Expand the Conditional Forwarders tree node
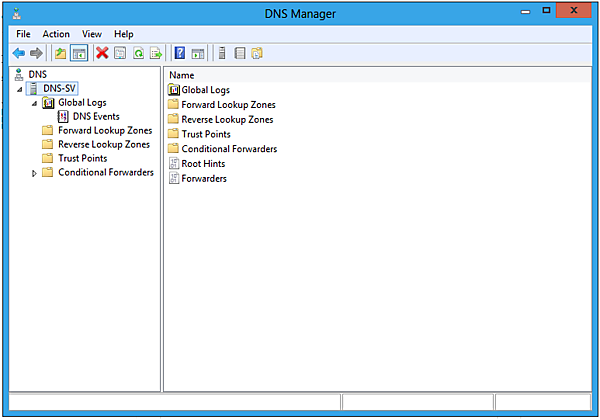 (34, 173)
